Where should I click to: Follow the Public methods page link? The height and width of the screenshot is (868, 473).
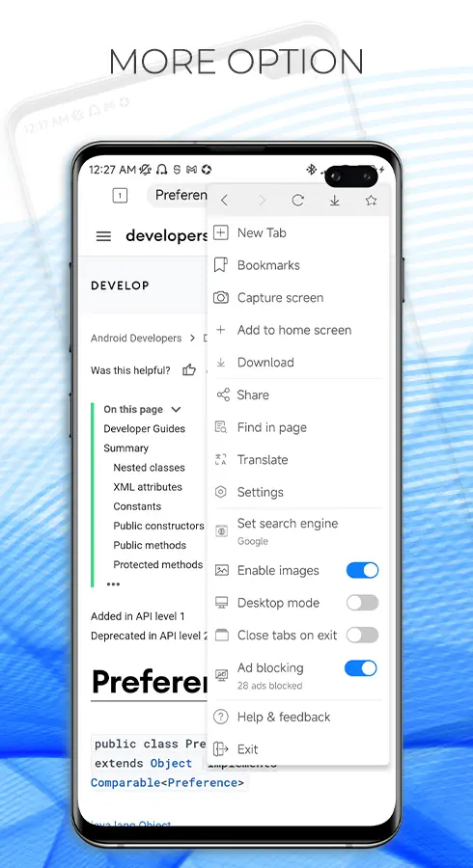pos(150,545)
